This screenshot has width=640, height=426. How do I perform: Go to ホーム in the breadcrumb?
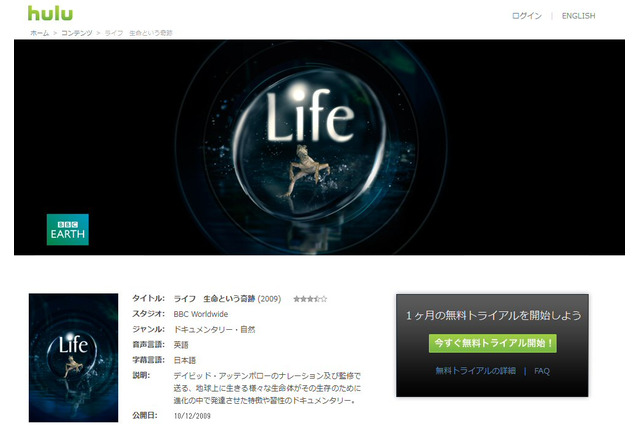39,33
